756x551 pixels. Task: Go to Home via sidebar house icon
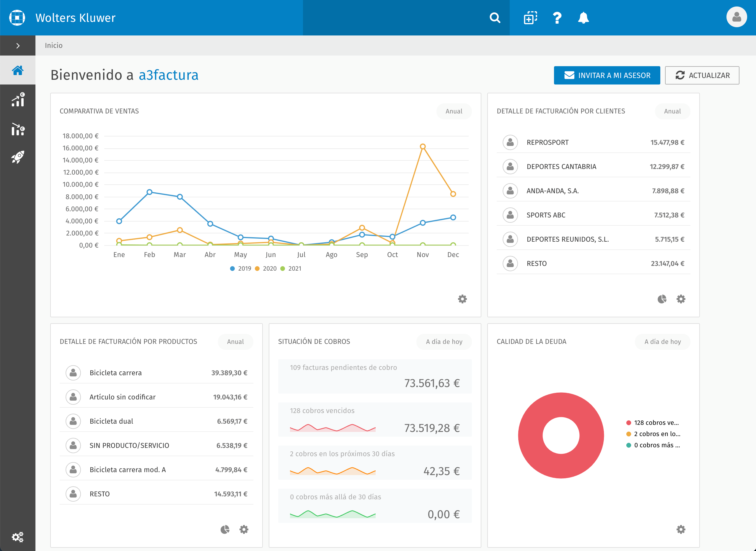(18, 70)
